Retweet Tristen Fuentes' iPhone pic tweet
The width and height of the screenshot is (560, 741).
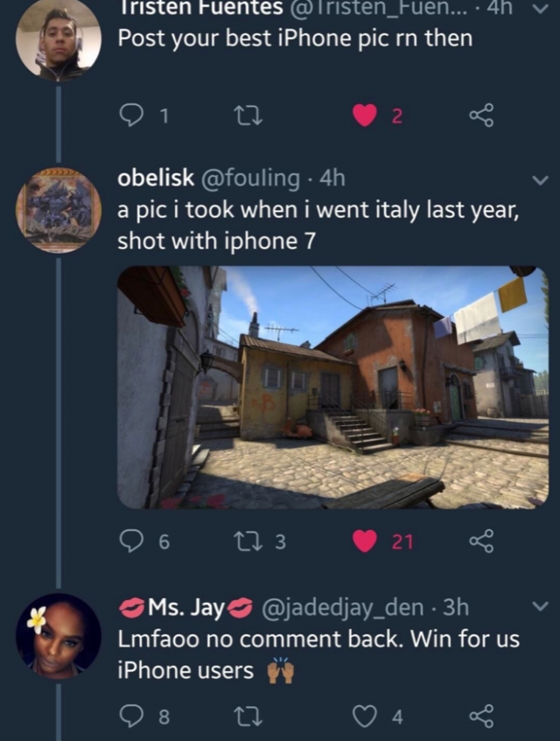pyautogui.click(x=248, y=115)
